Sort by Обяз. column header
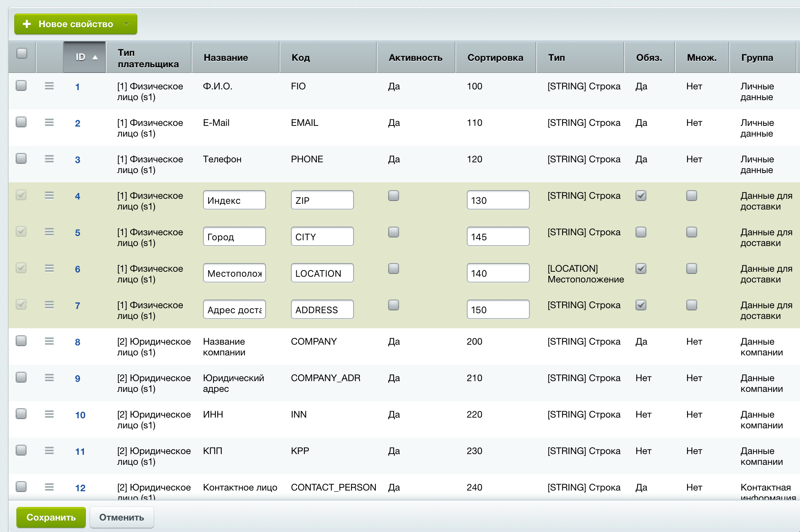 649,58
